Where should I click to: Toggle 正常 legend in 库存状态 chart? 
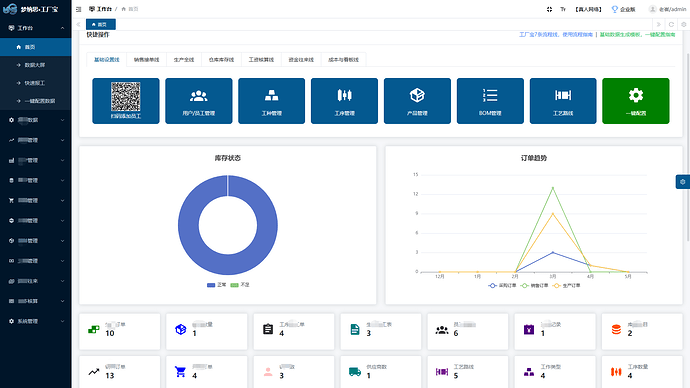tap(216, 285)
